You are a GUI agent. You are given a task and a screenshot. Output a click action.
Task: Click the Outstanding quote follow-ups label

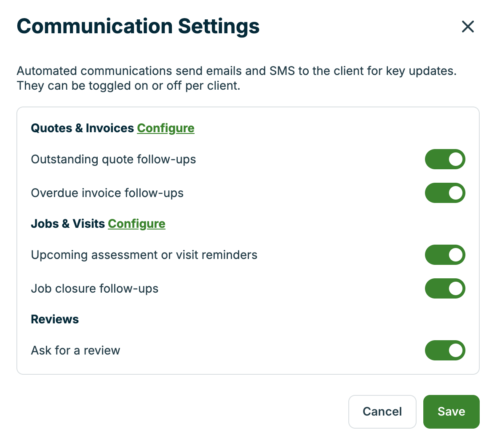(x=113, y=159)
